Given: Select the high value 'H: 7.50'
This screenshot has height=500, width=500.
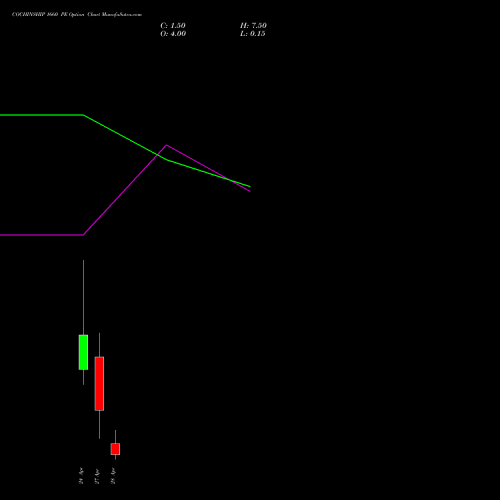Looking at the screenshot, I should pyautogui.click(x=253, y=26).
